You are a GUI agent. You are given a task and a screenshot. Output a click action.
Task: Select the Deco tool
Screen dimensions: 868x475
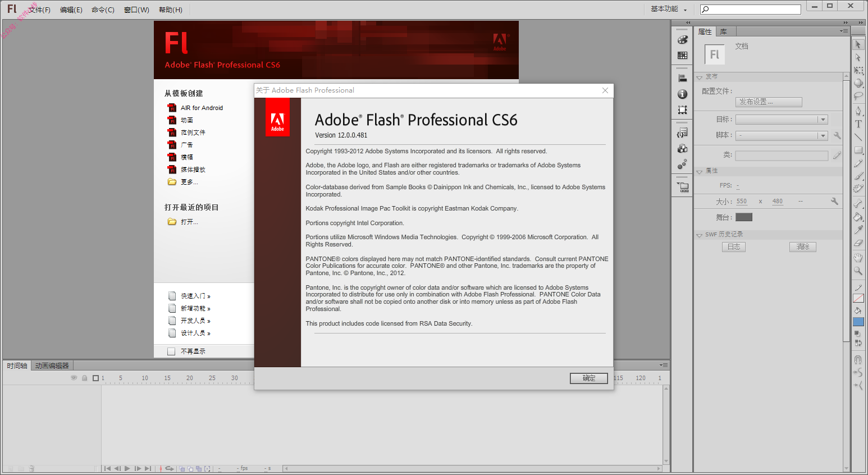coord(858,189)
